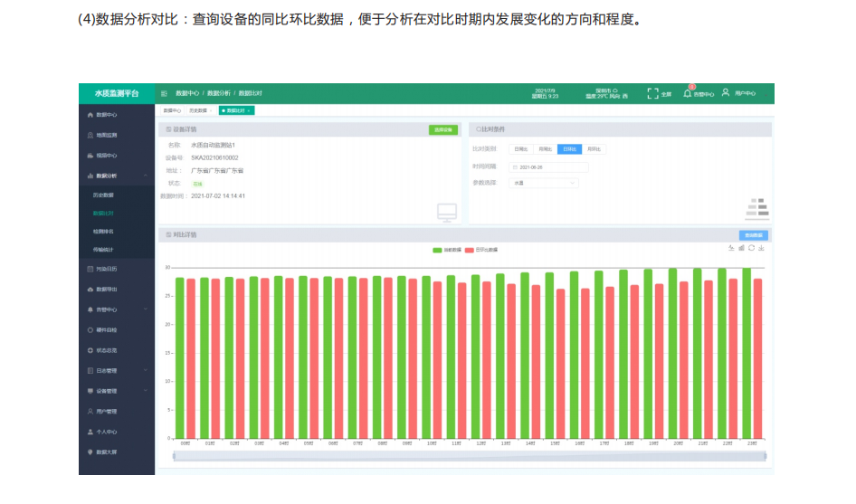
Task: Open the 用户中心 dropdown arrow
Action: [x=766, y=94]
